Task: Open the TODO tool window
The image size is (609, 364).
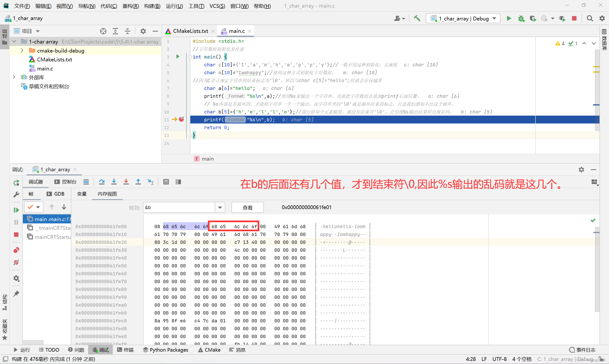Action: coord(49,350)
